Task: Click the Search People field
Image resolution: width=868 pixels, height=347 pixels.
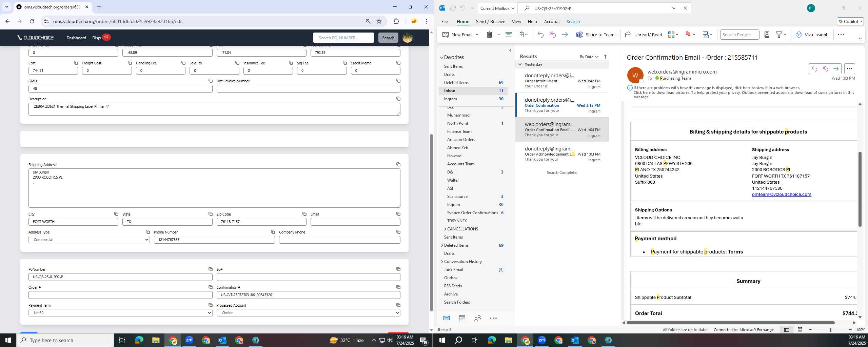Action: (739, 35)
